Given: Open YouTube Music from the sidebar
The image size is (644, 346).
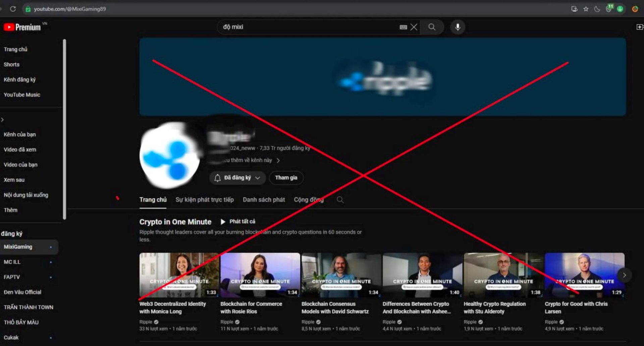Looking at the screenshot, I should [21, 94].
